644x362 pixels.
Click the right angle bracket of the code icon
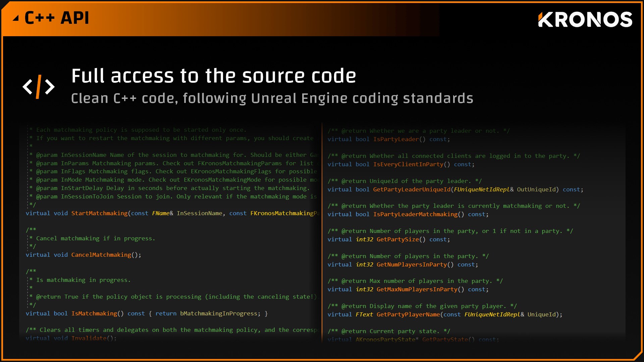click(49, 86)
